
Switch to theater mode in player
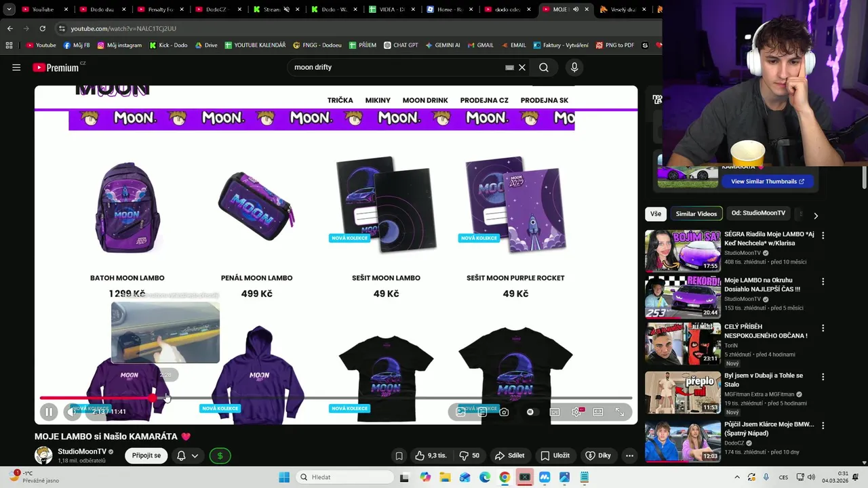[x=598, y=412]
